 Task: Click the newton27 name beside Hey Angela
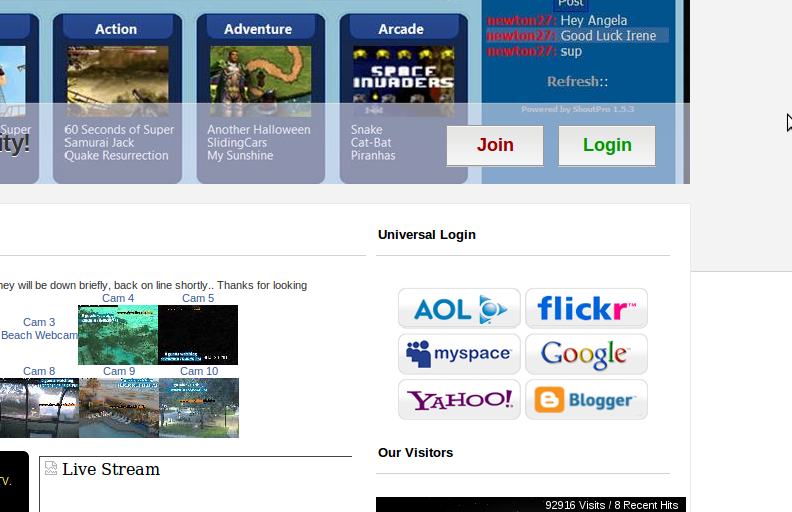[x=521, y=21]
